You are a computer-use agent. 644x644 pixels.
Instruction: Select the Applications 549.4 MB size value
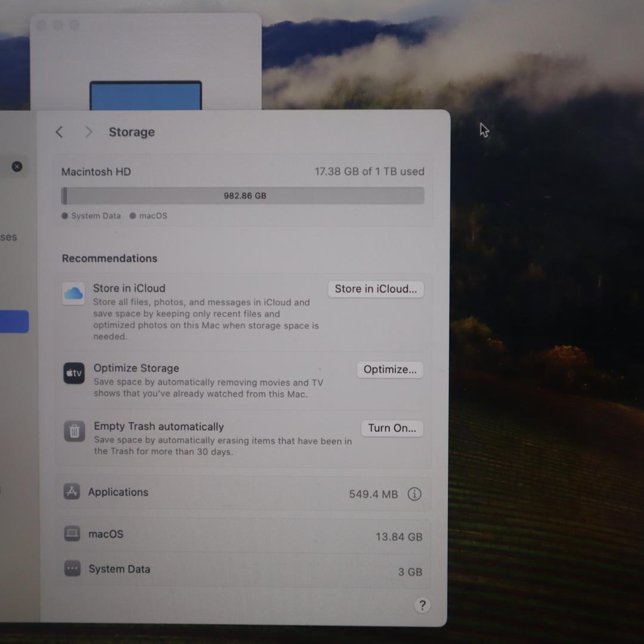coord(373,494)
